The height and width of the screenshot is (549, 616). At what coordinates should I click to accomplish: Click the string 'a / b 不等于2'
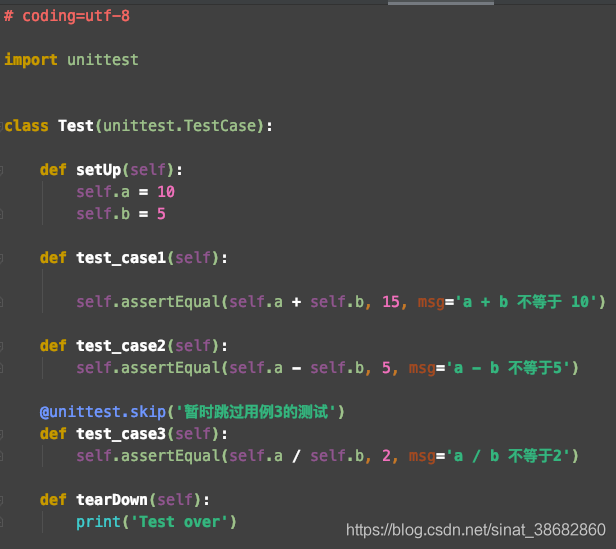tap(508, 456)
